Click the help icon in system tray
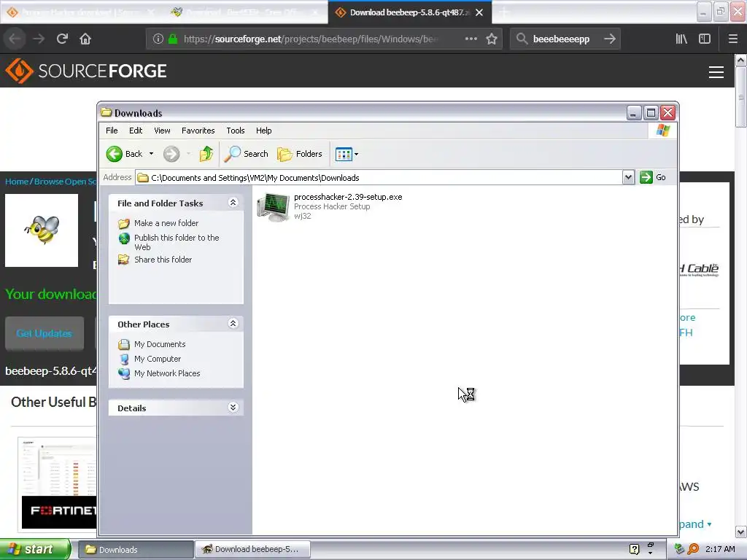747x560 pixels. (x=634, y=549)
